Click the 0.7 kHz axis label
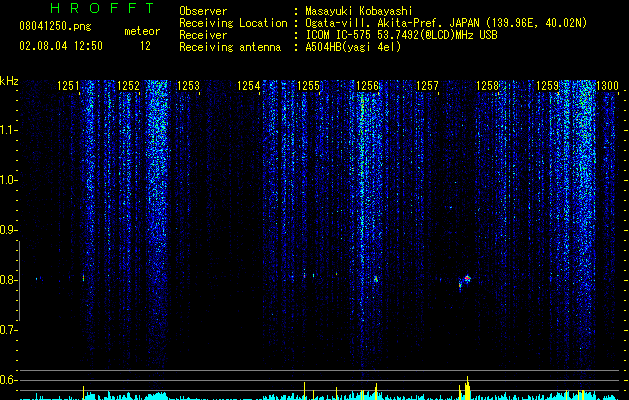The height and width of the screenshot is (400, 629). pos(8,330)
